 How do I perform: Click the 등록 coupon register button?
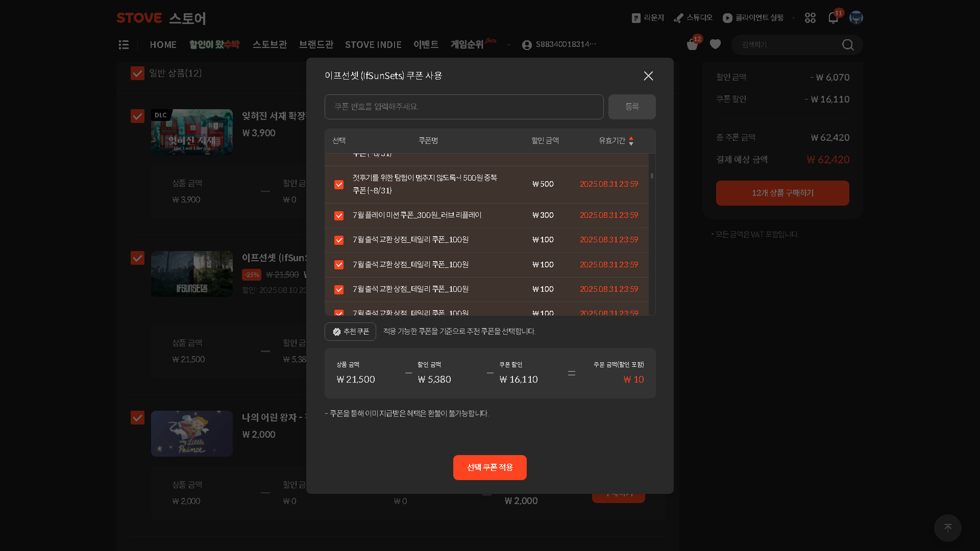(x=632, y=107)
